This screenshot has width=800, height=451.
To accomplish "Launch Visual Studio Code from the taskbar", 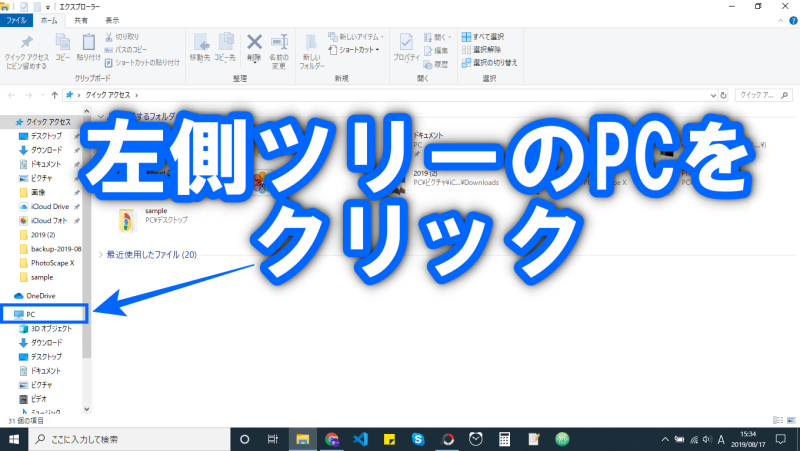I will click(x=361, y=439).
